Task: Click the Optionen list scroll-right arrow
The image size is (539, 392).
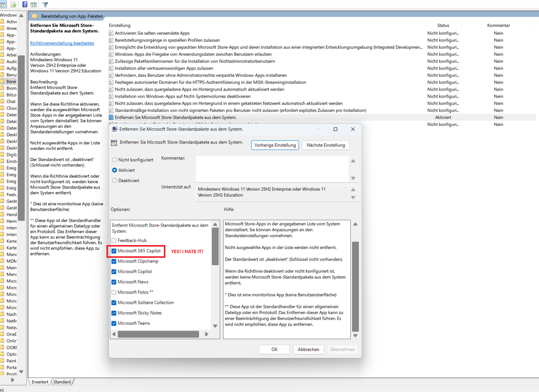Action: 206,334
